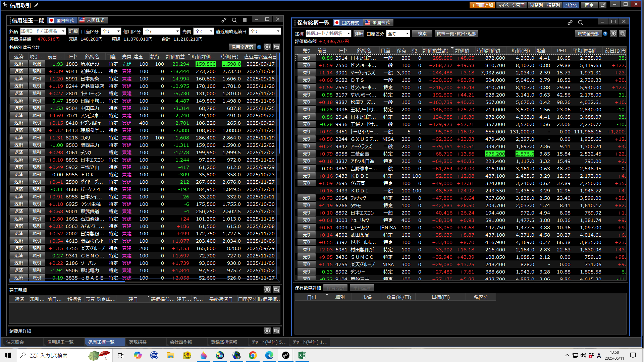This screenshot has width=644, height=362.
Task: Open File Explorer from the taskbar
Action: [170, 355]
